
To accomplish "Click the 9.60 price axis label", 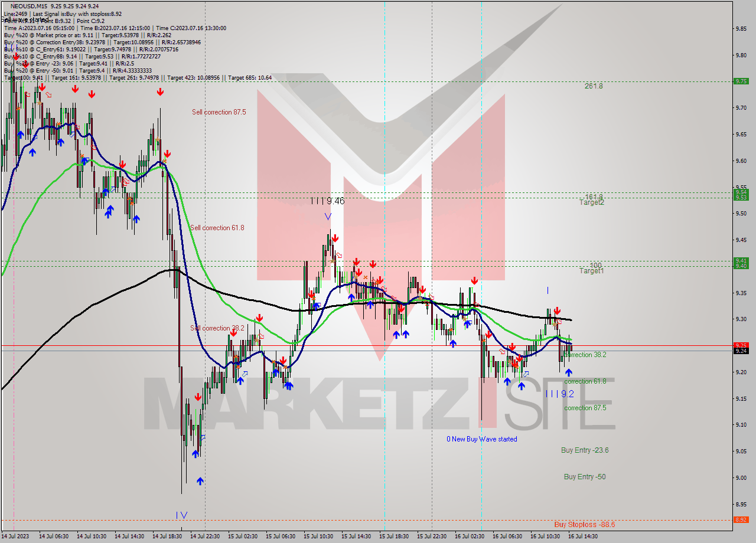I will click(741, 161).
